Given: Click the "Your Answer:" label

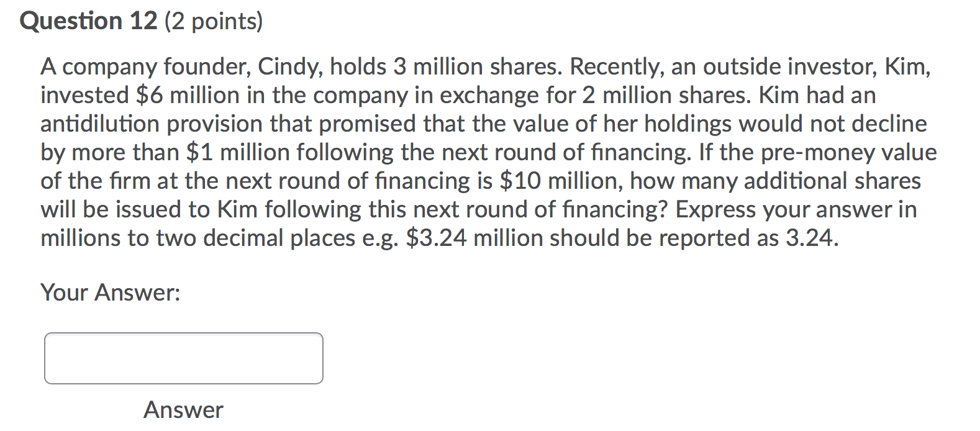Looking at the screenshot, I should [x=111, y=293].
